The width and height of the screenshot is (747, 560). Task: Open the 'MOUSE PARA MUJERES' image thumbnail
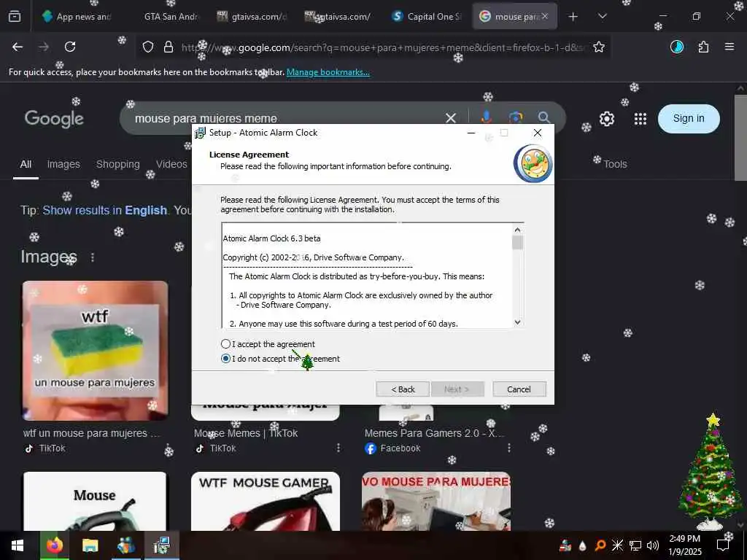pyautogui.click(x=436, y=501)
